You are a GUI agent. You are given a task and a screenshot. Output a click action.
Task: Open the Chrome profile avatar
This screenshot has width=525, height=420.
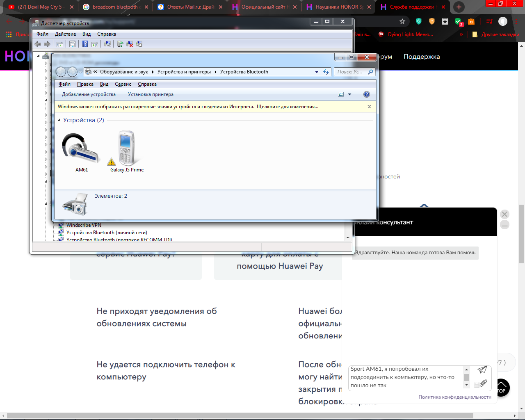click(503, 21)
